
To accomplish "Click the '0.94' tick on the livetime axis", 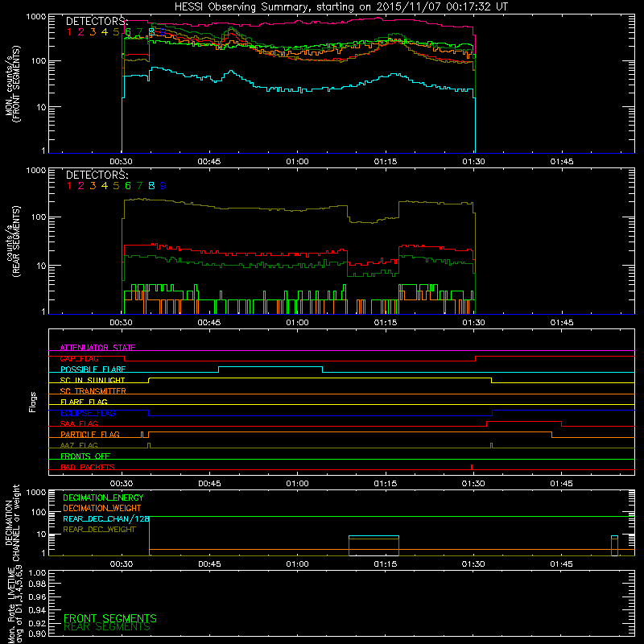I will (37, 609).
